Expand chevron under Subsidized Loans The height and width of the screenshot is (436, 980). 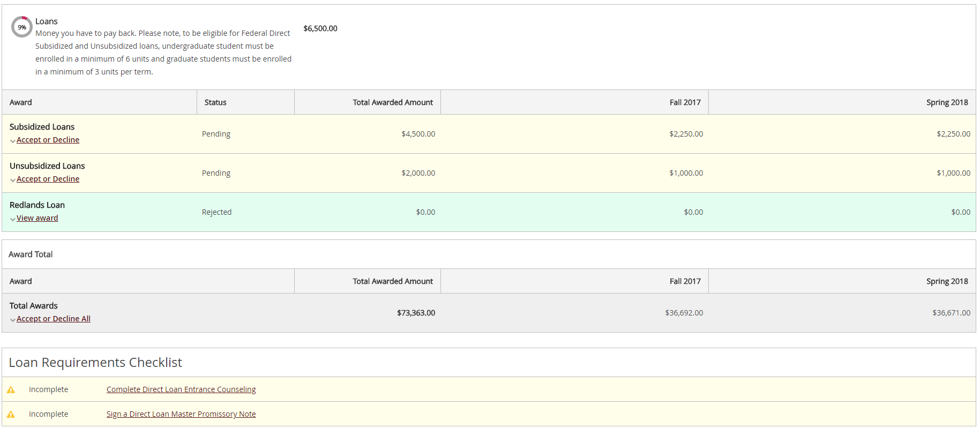click(13, 141)
